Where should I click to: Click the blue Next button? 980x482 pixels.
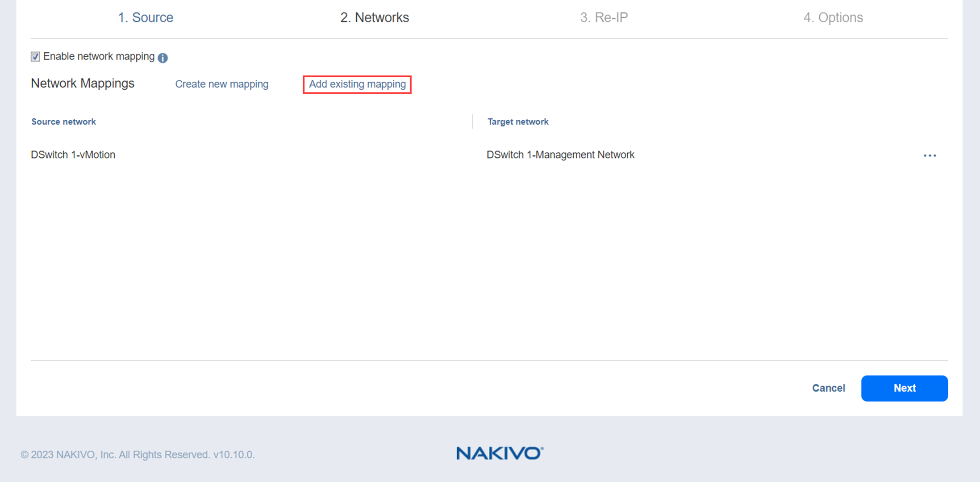[904, 388]
